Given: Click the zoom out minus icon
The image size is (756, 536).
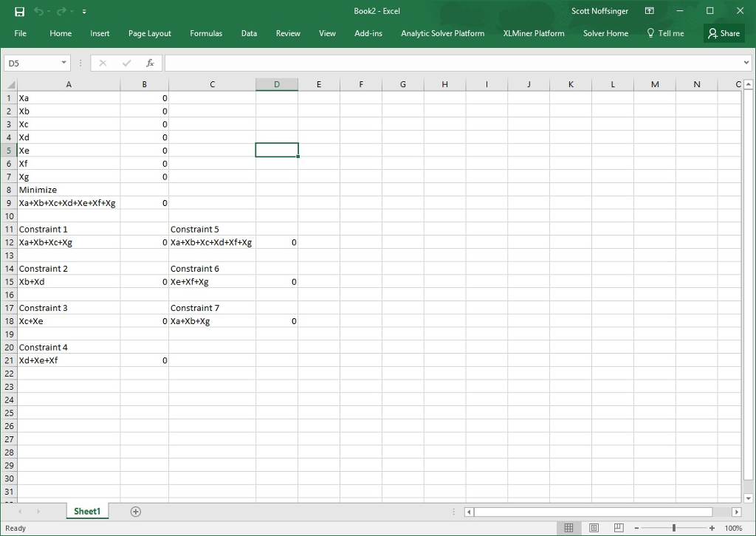Looking at the screenshot, I should [x=636, y=528].
